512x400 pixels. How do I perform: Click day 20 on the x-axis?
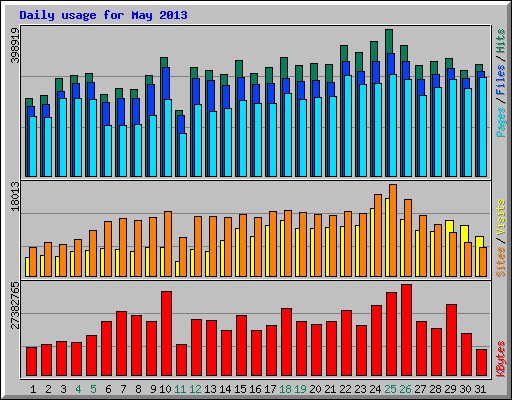[x=315, y=389]
